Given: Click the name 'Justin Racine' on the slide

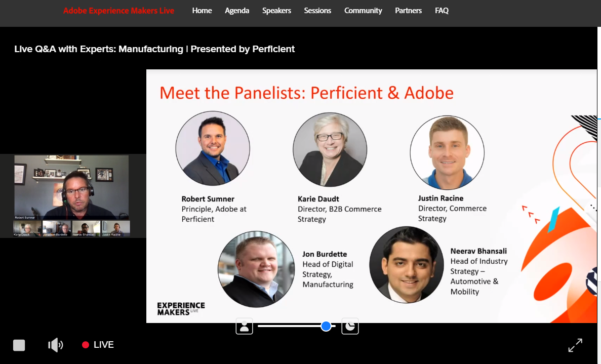Looking at the screenshot, I should (x=441, y=198).
